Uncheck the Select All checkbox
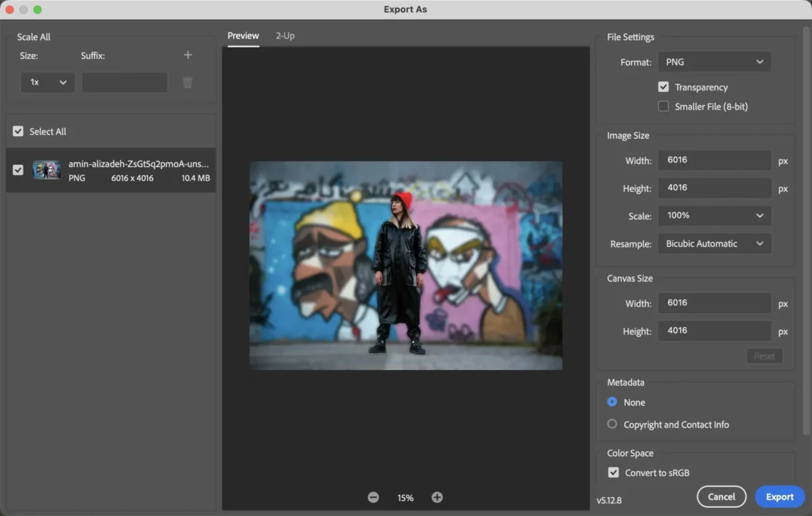The height and width of the screenshot is (516, 812). (18, 132)
